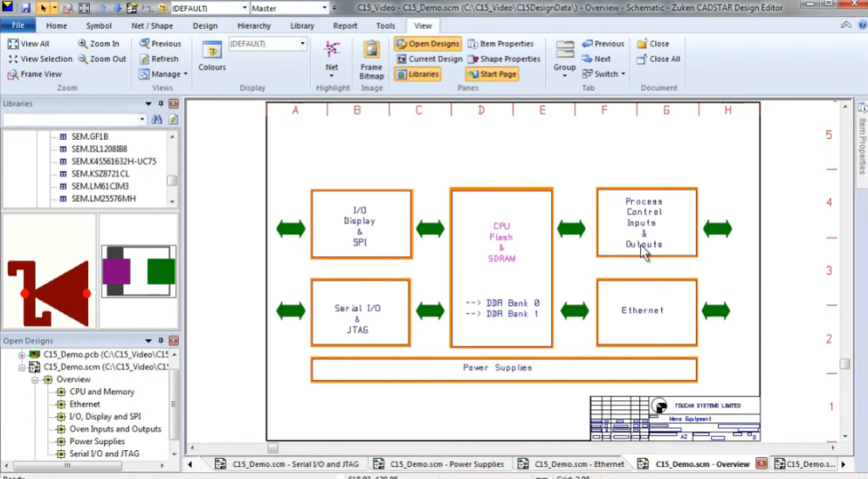
Task: Go to Previous tab in Tab group
Action: point(603,43)
